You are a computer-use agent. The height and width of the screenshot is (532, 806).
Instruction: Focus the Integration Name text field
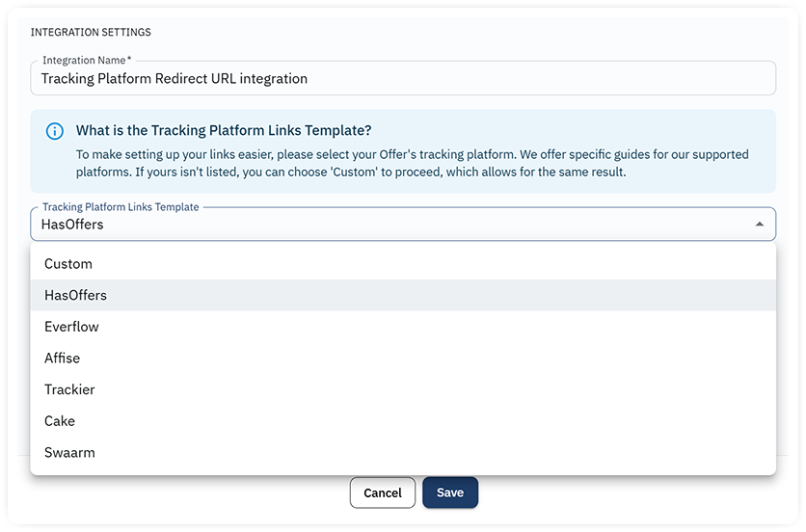pos(403,78)
